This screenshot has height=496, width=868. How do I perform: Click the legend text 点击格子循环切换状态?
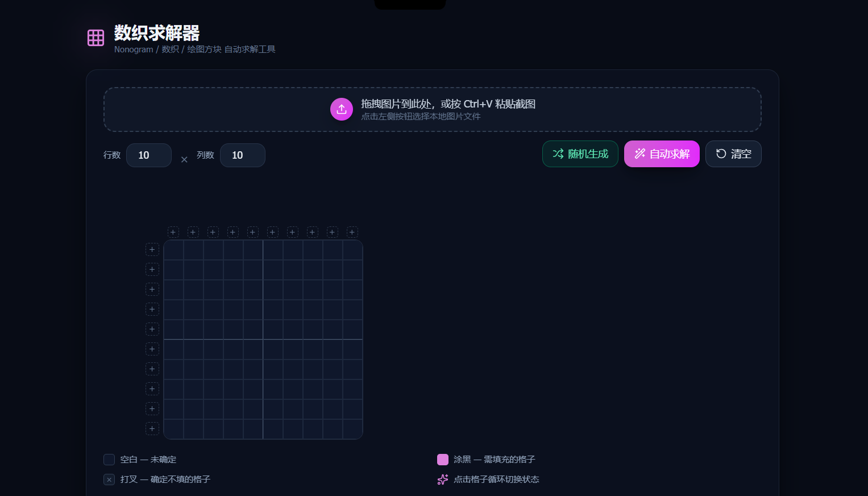pyautogui.click(x=496, y=480)
